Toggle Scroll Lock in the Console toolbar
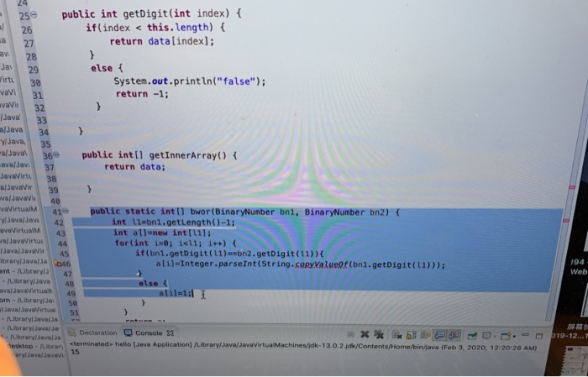The height and width of the screenshot is (377, 588). tap(411, 335)
